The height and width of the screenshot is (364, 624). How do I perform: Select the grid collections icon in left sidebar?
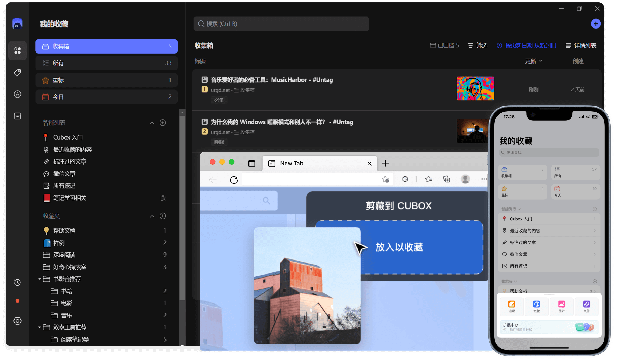[x=17, y=51]
